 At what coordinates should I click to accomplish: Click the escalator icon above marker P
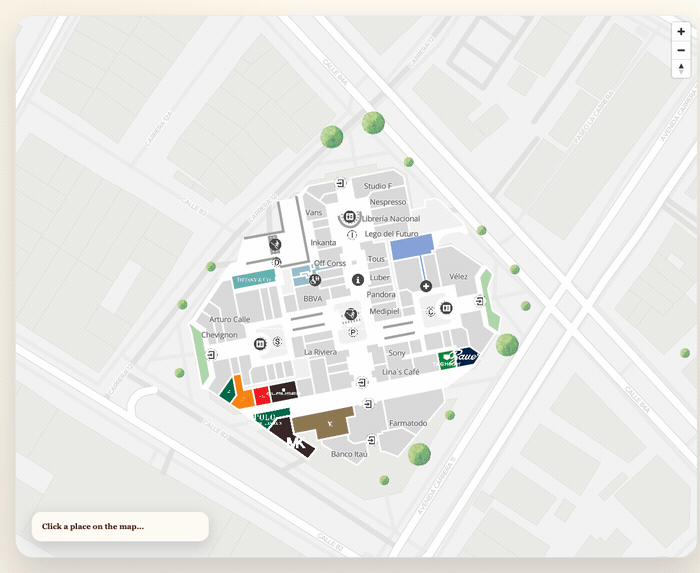[x=351, y=314]
